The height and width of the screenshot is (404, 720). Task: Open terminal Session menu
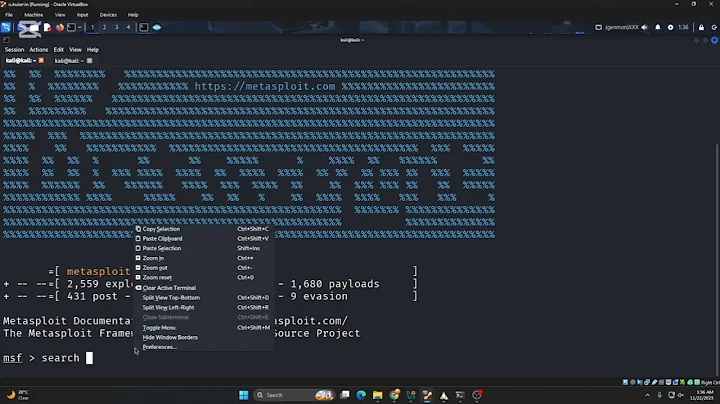point(14,50)
